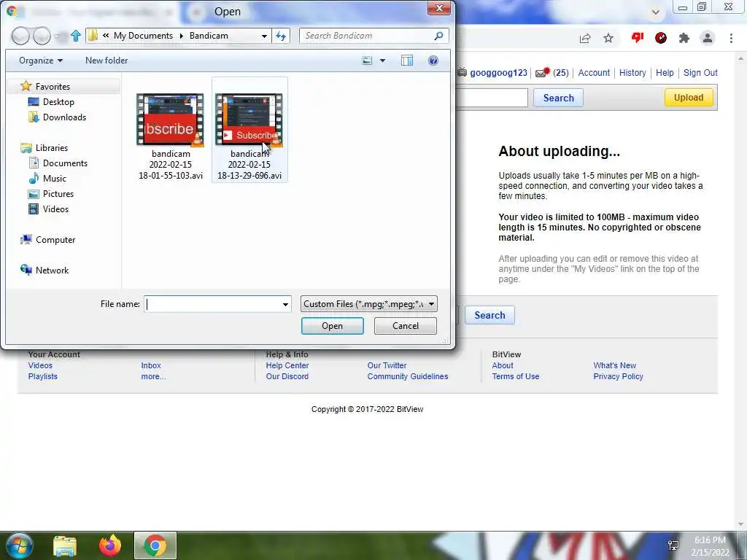747x560 pixels.
Task: Open Chrome's Extensions puzzle icon
Action: (684, 38)
